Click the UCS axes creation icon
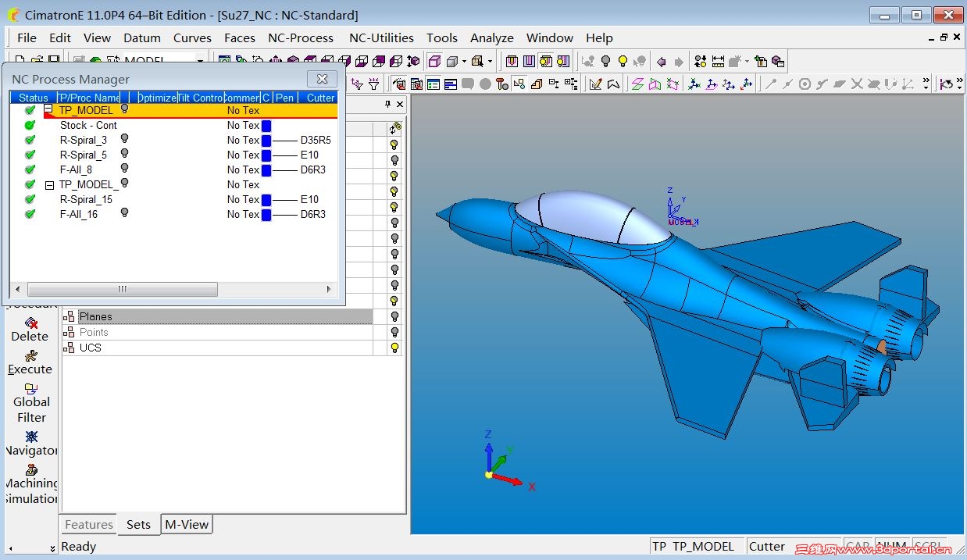This screenshot has height=560, width=967. click(x=694, y=84)
